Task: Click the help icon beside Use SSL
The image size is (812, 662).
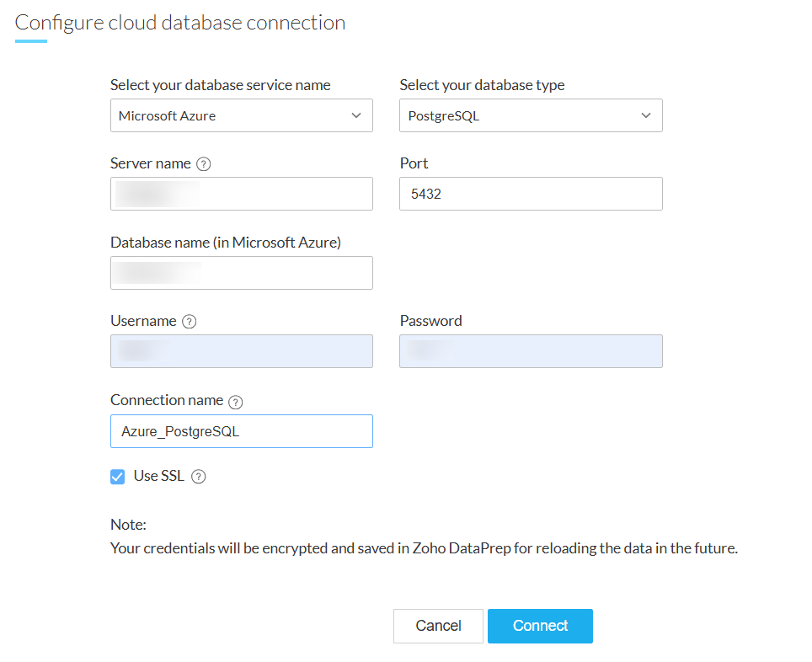Action: point(198,477)
